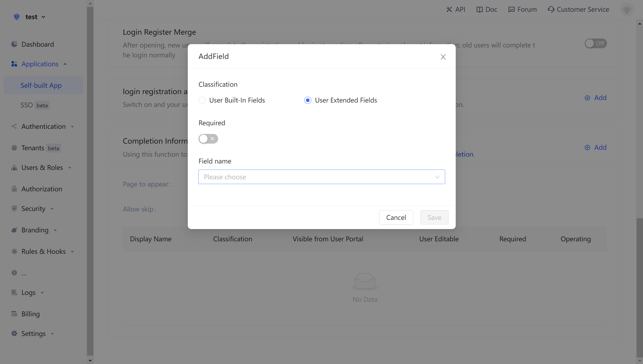Expand the Authentication menu section
Viewport: 643px width, 364px height.
[43, 127]
